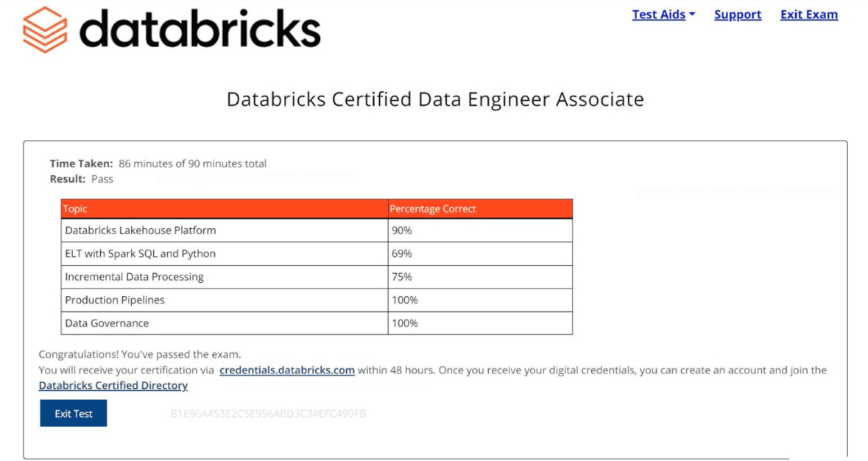Select the ELT with Spark SQL and Python row
Viewport: 868px width, 461px height.
tap(140, 254)
